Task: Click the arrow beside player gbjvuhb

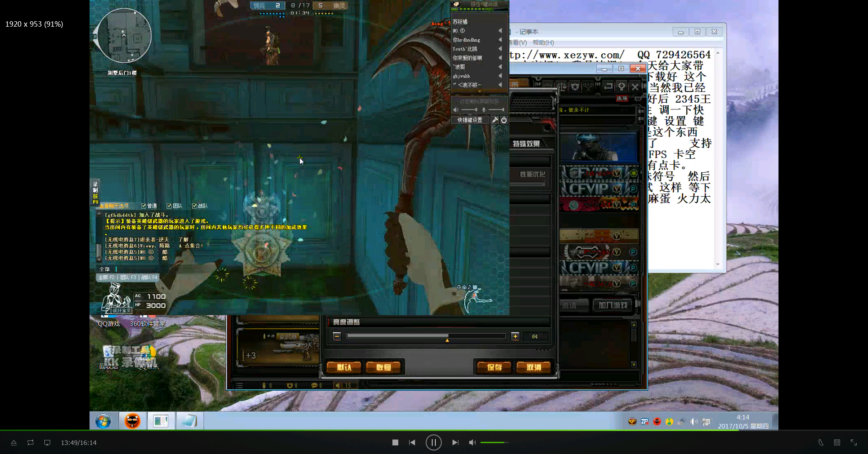Action: tap(500, 76)
